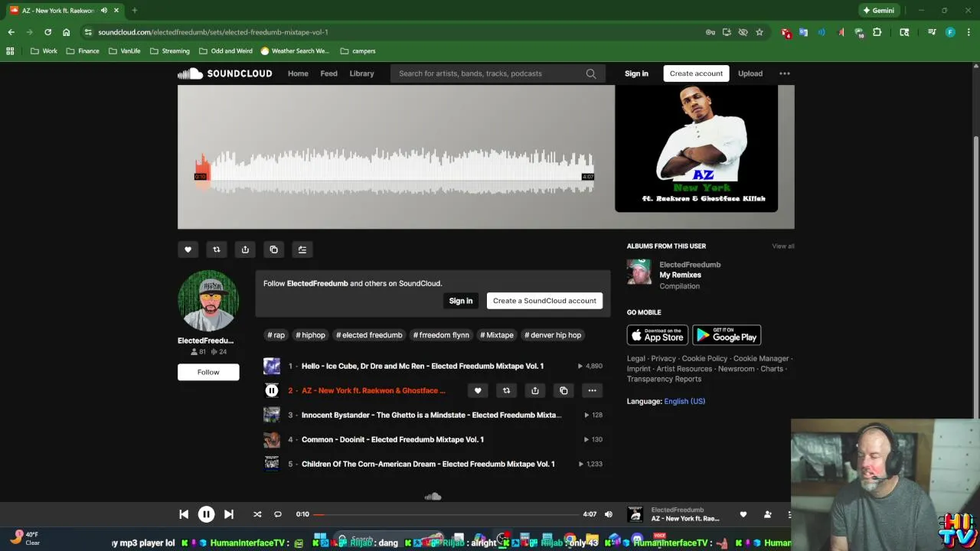Select the #elected freedumb tag
The image size is (980, 551).
[369, 335]
